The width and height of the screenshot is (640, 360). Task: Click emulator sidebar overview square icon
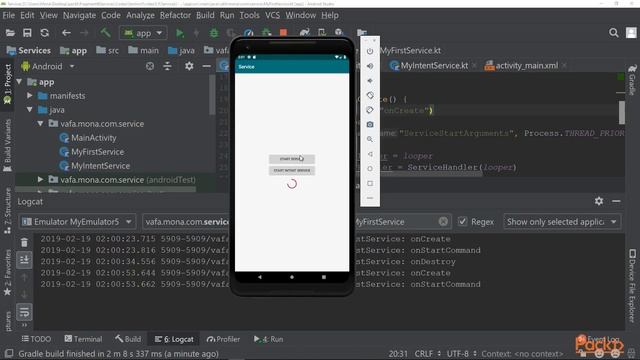370,183
